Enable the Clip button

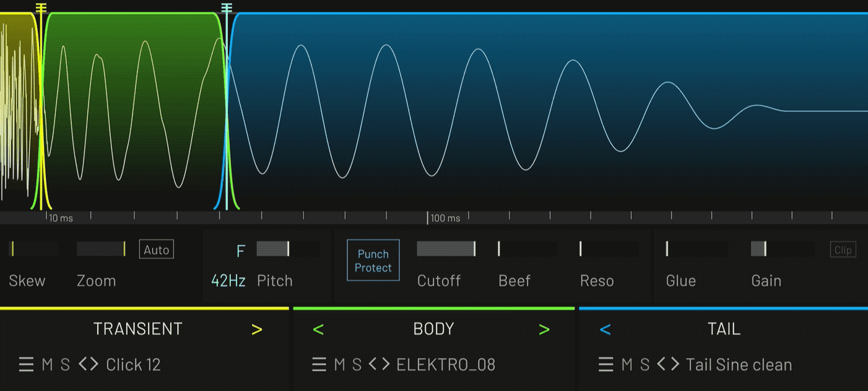843,250
